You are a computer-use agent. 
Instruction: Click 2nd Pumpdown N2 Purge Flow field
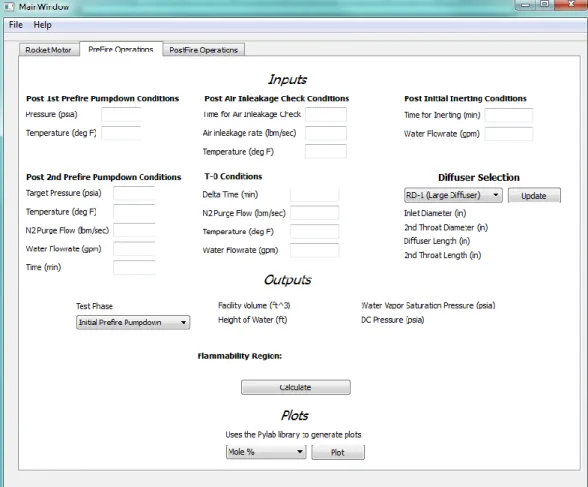click(134, 230)
